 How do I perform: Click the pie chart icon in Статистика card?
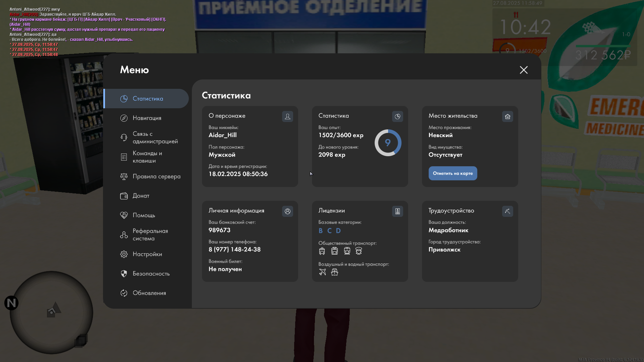[397, 116]
